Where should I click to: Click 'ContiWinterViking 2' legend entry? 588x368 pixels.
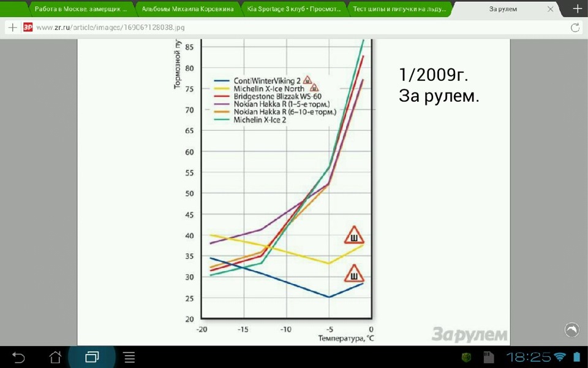263,81
